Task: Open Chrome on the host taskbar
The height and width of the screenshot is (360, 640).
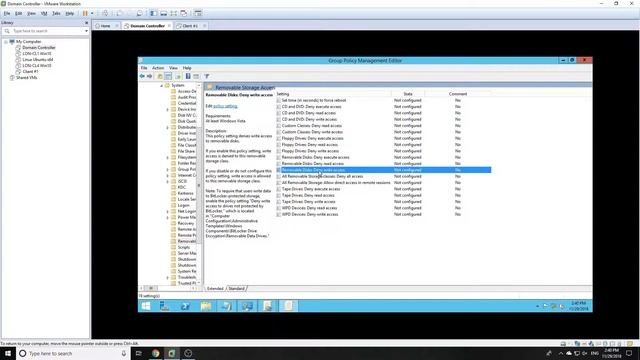Action: click(156, 353)
